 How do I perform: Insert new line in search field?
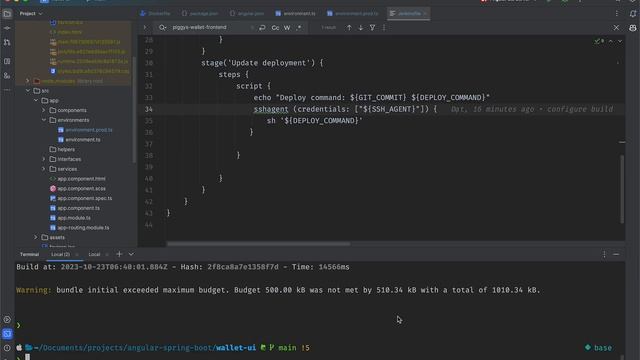point(262,27)
